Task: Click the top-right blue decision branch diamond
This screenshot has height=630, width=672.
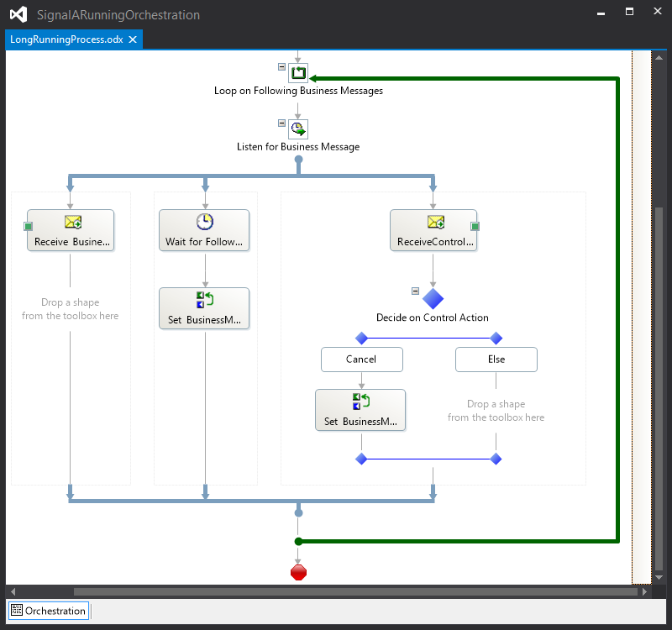Action: pyautogui.click(x=496, y=339)
